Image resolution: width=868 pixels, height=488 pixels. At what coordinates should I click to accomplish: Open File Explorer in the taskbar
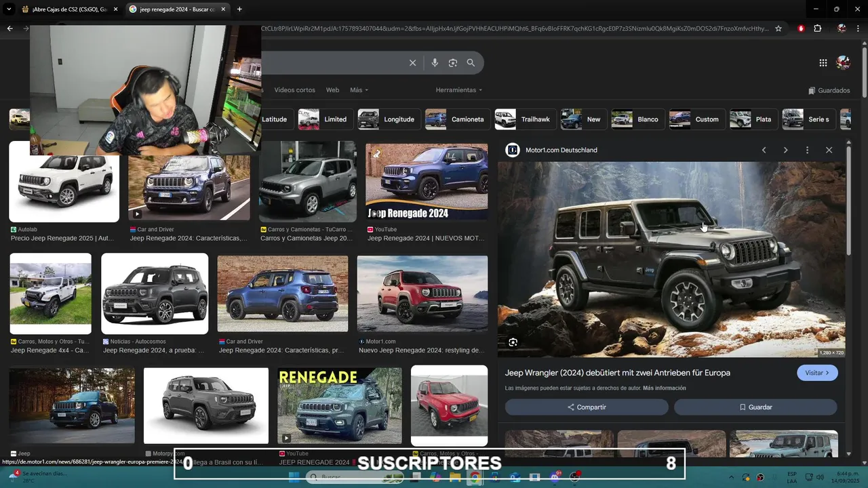click(455, 477)
